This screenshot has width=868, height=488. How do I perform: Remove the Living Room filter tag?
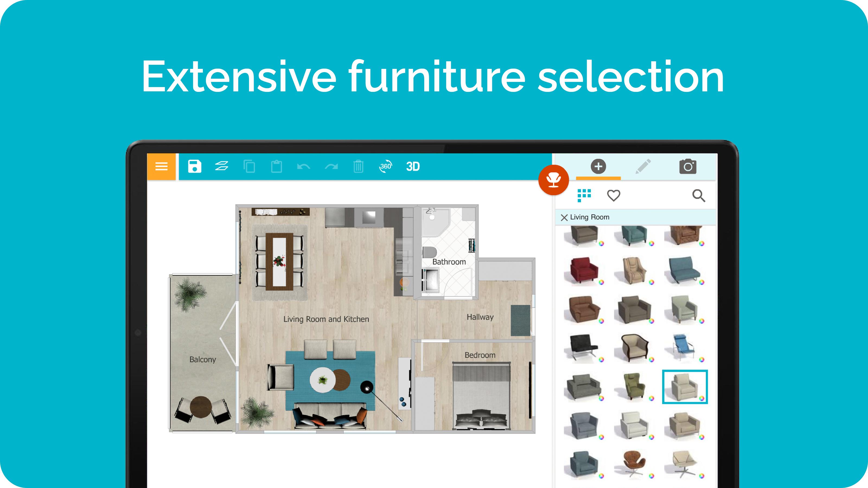coord(563,217)
